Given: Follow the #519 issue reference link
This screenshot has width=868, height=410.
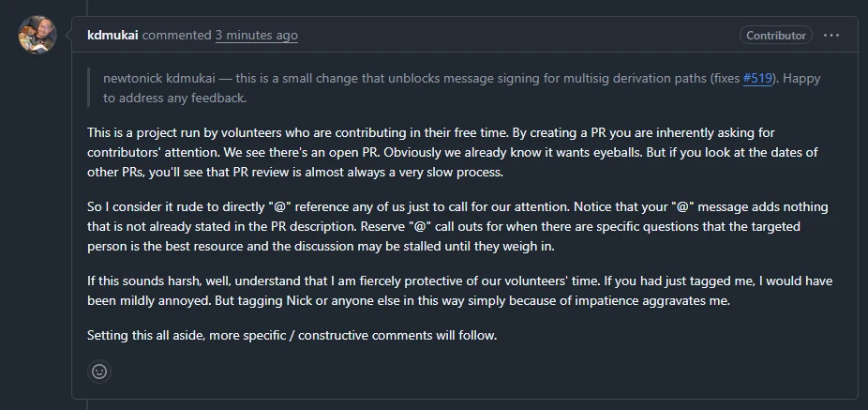Looking at the screenshot, I should (x=757, y=79).
